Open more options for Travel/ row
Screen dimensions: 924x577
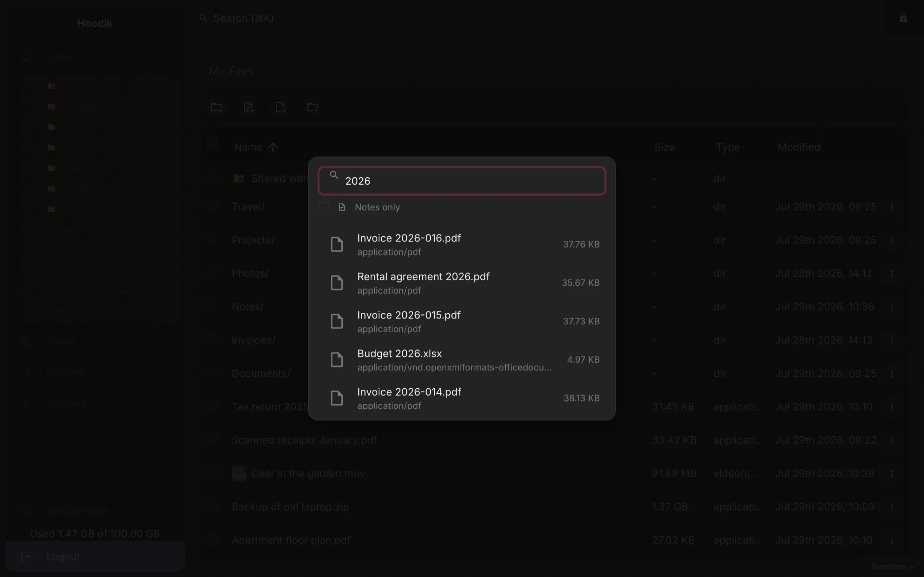coord(892,207)
